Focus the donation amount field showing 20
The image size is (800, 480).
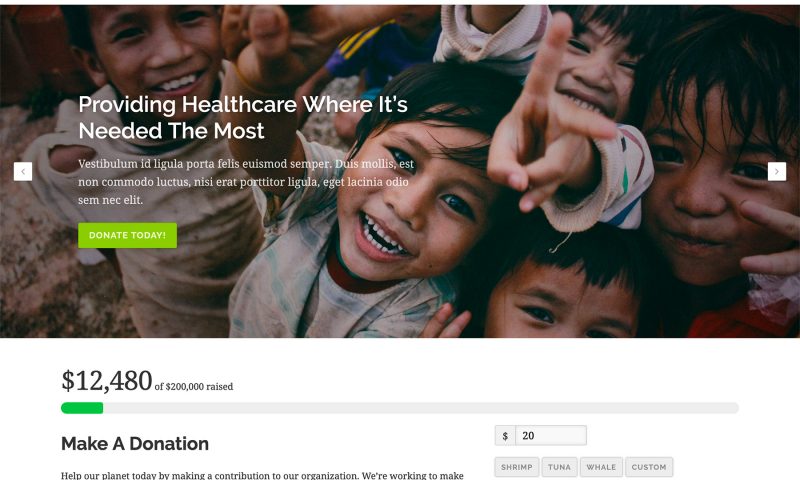click(x=551, y=436)
